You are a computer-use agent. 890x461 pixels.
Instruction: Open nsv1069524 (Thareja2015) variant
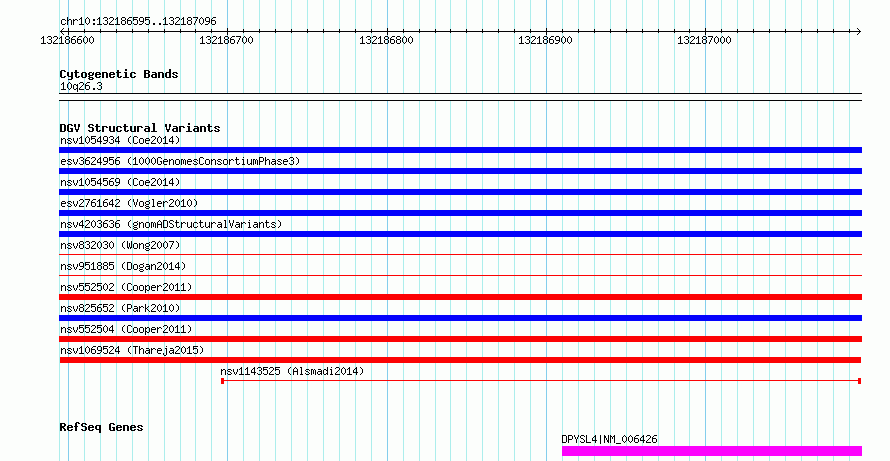(132, 350)
